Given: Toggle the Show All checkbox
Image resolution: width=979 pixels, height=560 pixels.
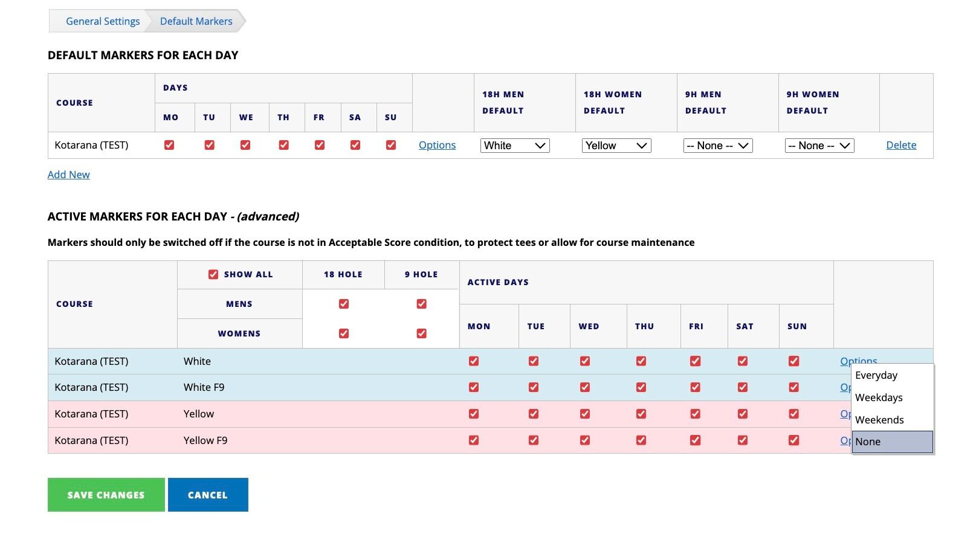Looking at the screenshot, I should click(213, 274).
